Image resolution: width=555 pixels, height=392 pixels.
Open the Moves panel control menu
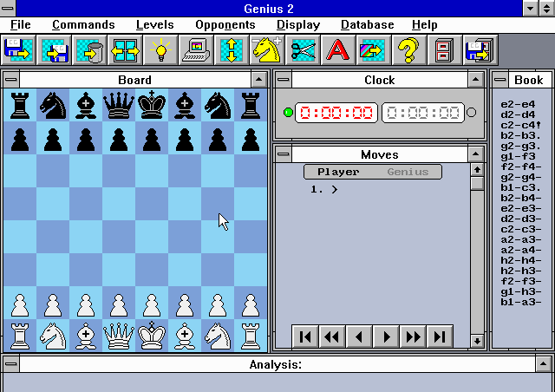click(x=283, y=154)
